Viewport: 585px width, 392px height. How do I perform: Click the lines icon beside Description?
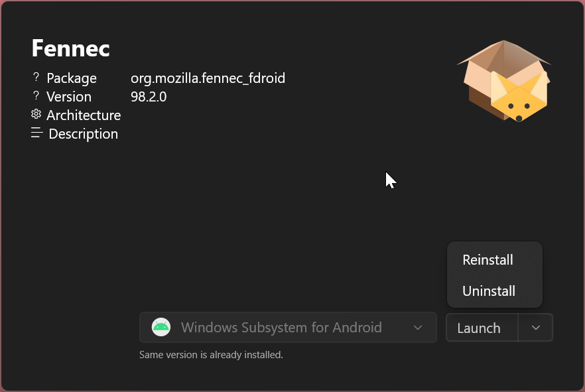pyautogui.click(x=36, y=133)
